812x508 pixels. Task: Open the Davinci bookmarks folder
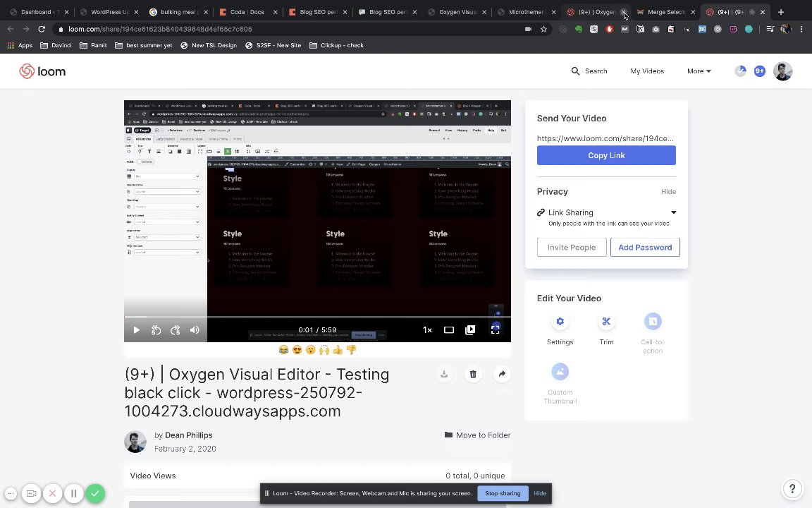[x=56, y=45]
